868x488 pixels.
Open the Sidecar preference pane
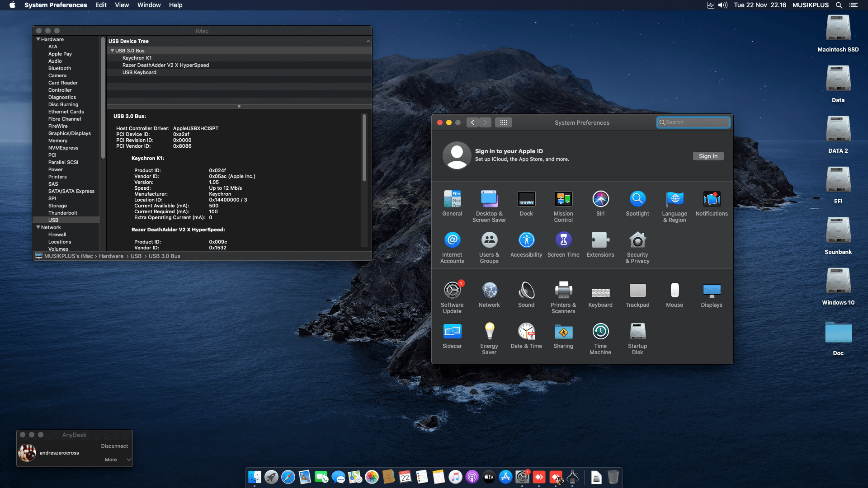pyautogui.click(x=452, y=332)
